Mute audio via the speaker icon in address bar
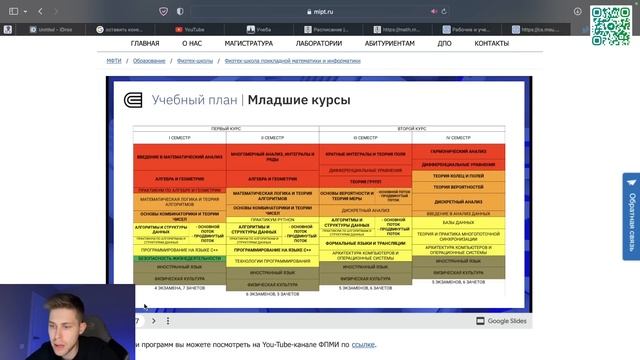 click(433, 12)
